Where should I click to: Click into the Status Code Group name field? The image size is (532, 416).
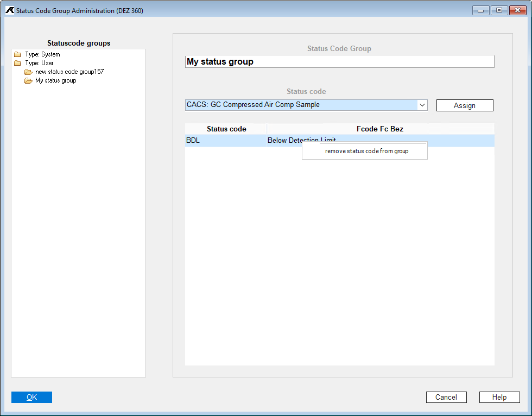[x=339, y=62]
